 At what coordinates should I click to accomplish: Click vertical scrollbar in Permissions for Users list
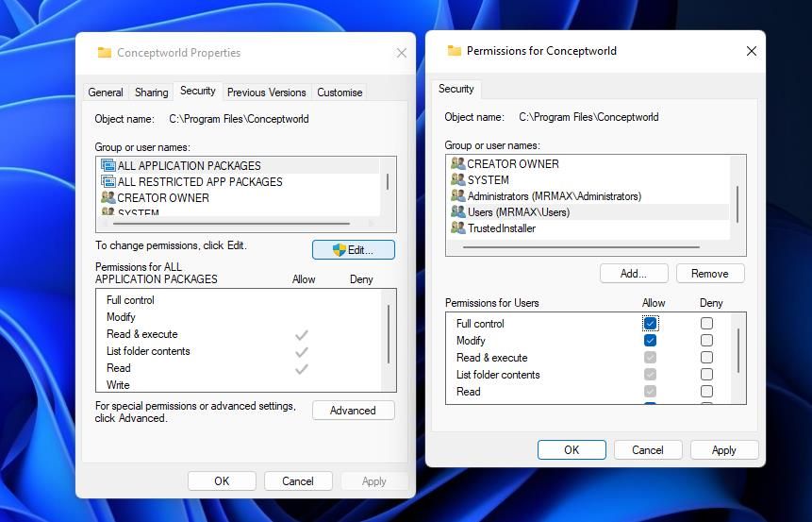[x=737, y=350]
